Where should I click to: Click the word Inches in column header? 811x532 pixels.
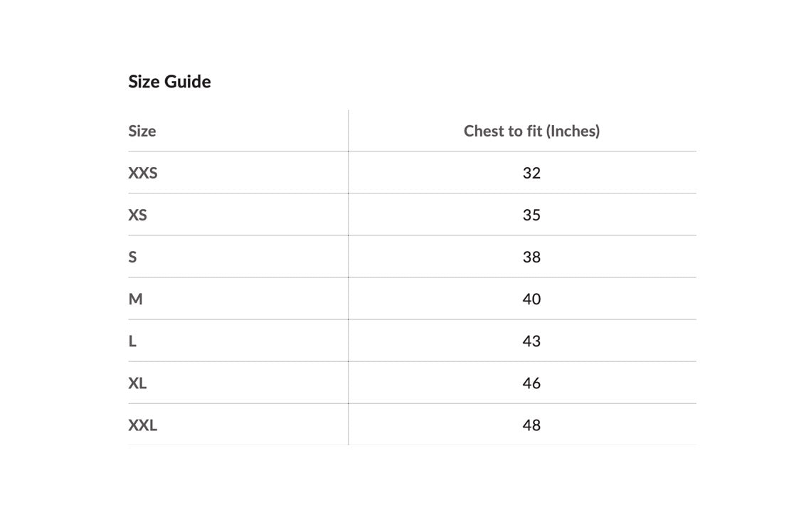tap(573, 131)
